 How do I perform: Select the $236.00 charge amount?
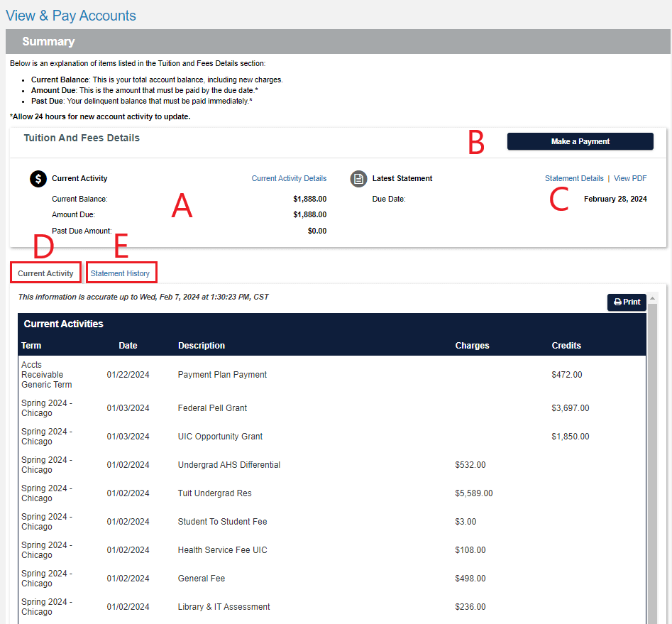point(470,607)
